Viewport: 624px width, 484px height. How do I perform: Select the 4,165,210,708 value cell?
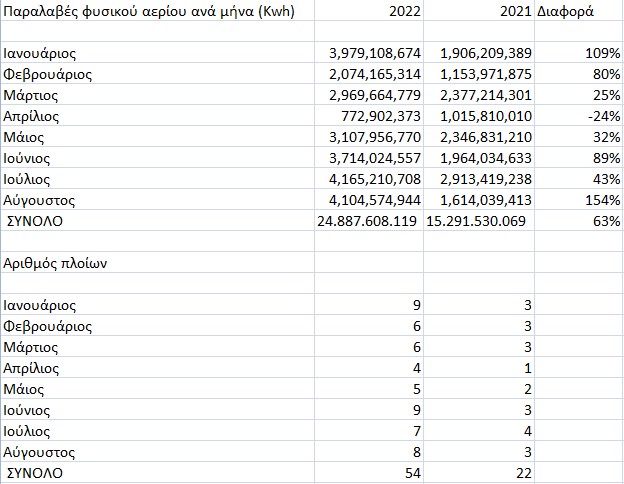367,180
